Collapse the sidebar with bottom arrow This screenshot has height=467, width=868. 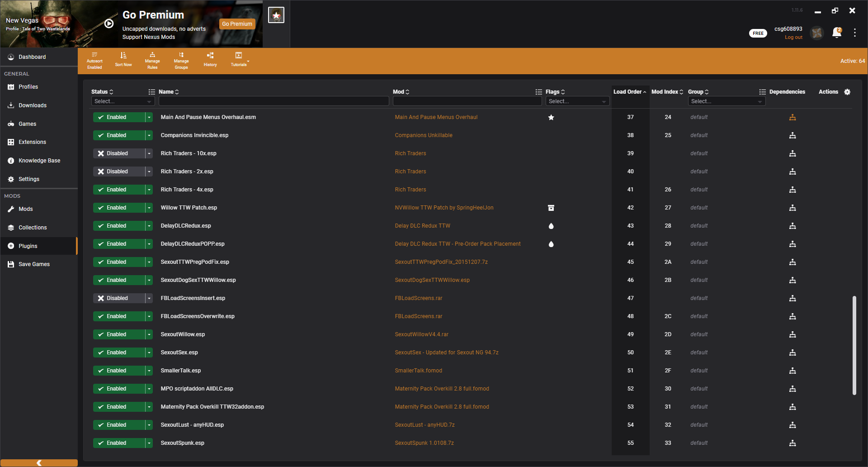[x=39, y=462]
